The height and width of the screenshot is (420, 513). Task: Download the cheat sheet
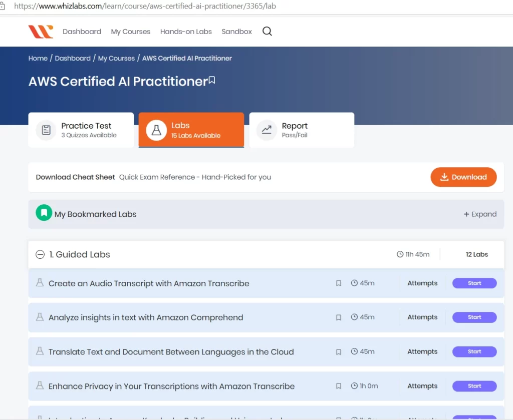(463, 177)
